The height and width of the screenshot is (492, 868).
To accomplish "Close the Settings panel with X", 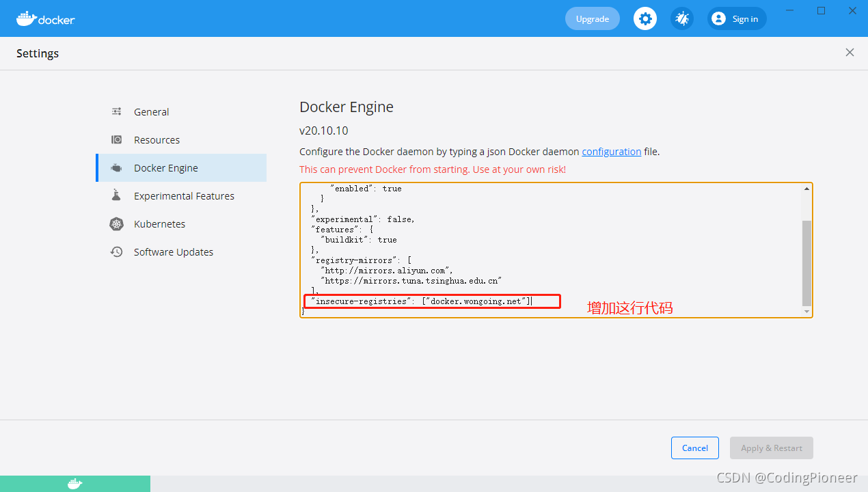I will tap(850, 53).
